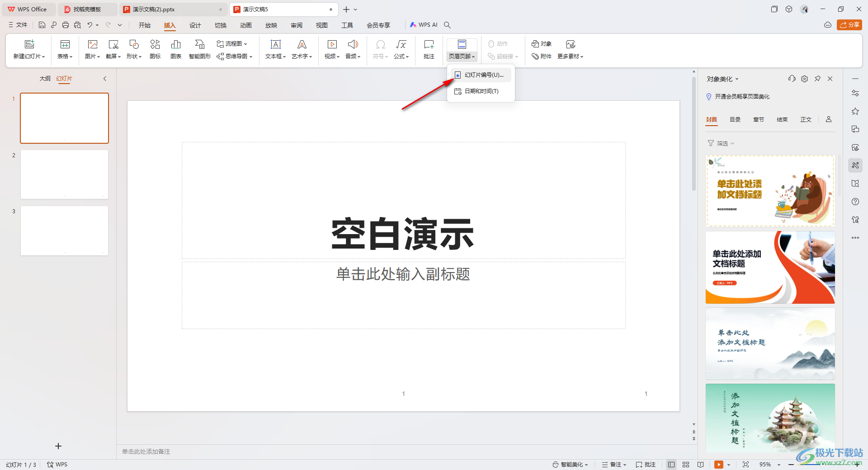Click the Icons (图标) library button
The width and height of the screenshot is (868, 470).
pyautogui.click(x=155, y=49)
